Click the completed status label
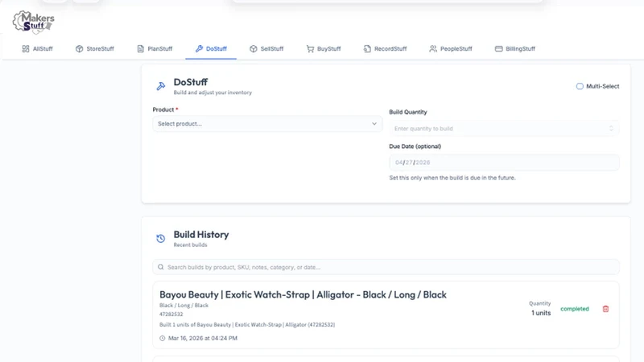Viewport: 644px width, 362px height. (575, 309)
